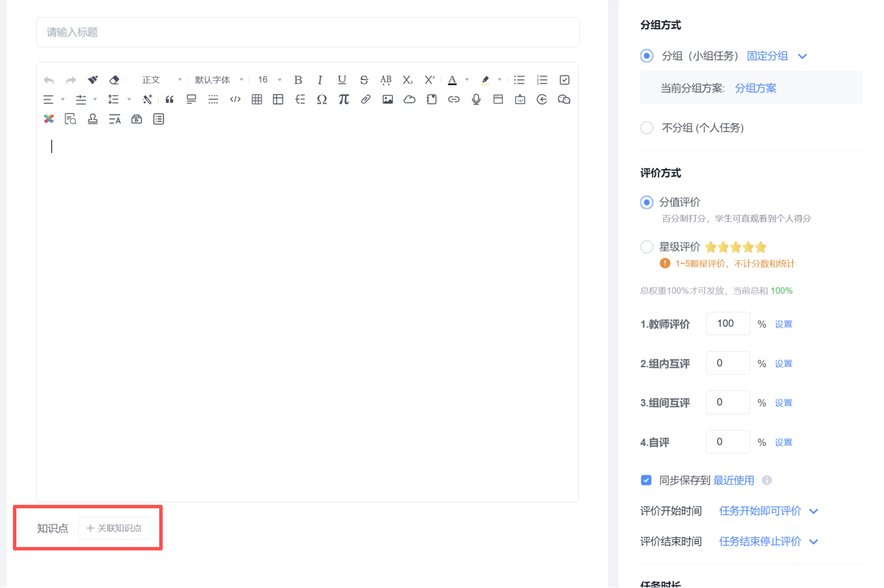Image resolution: width=884 pixels, height=588 pixels.
Task: Insert video using the play-box icon
Action: point(136,119)
